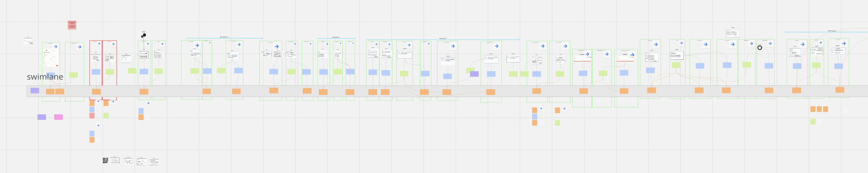This screenshot has width=868, height=173.
Task: Click the lowest arrow below the red frames
Action: (x=98, y=125)
